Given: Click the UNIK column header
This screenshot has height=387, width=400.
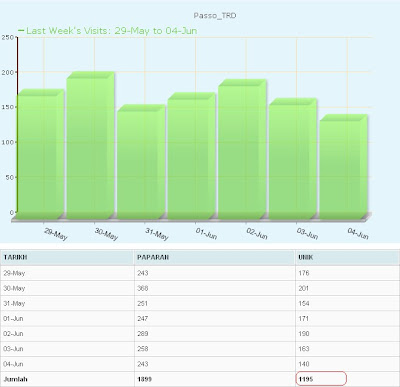Looking at the screenshot, I should tap(306, 257).
